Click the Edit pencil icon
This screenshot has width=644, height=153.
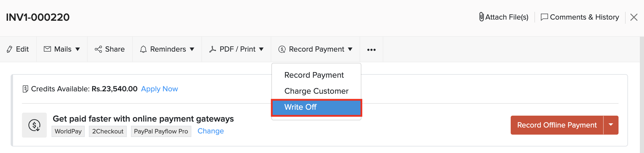coord(9,49)
